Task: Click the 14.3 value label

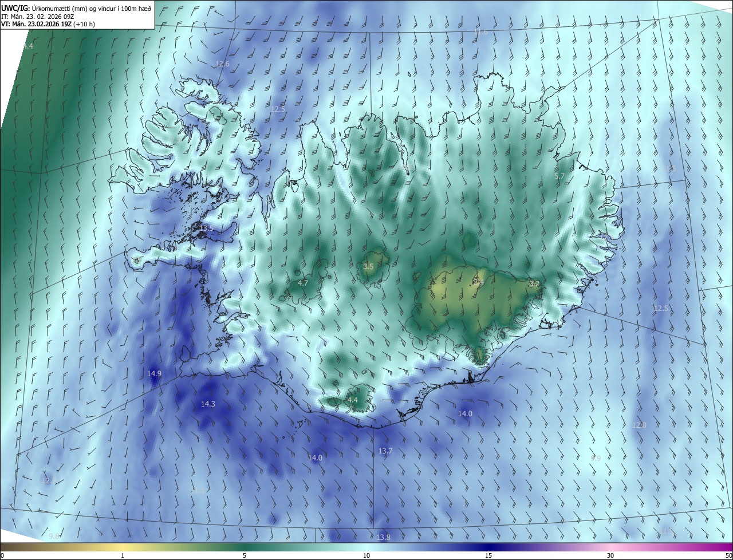Action: 208,404
